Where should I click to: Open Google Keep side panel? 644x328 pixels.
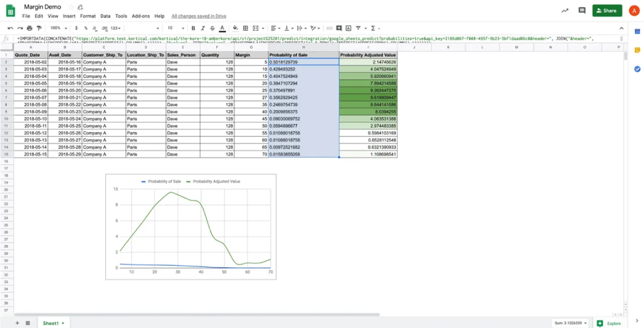click(637, 50)
